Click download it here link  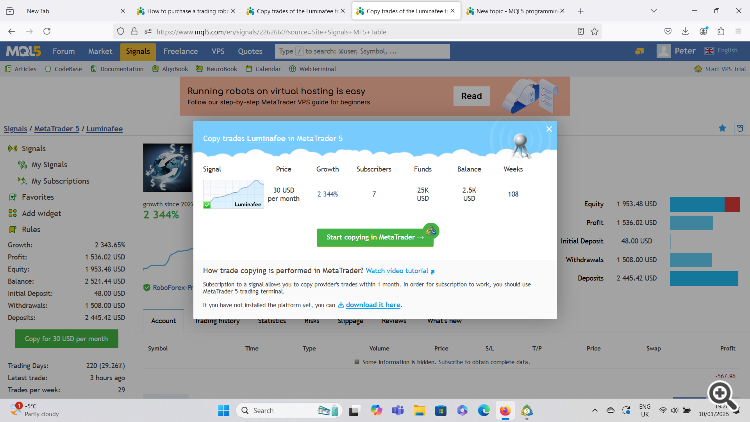(373, 305)
